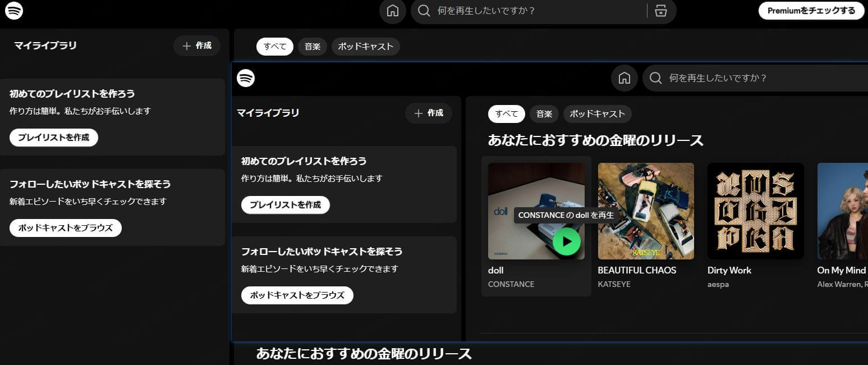Click the マイライブラリ heading in the outer sidebar

(x=45, y=45)
